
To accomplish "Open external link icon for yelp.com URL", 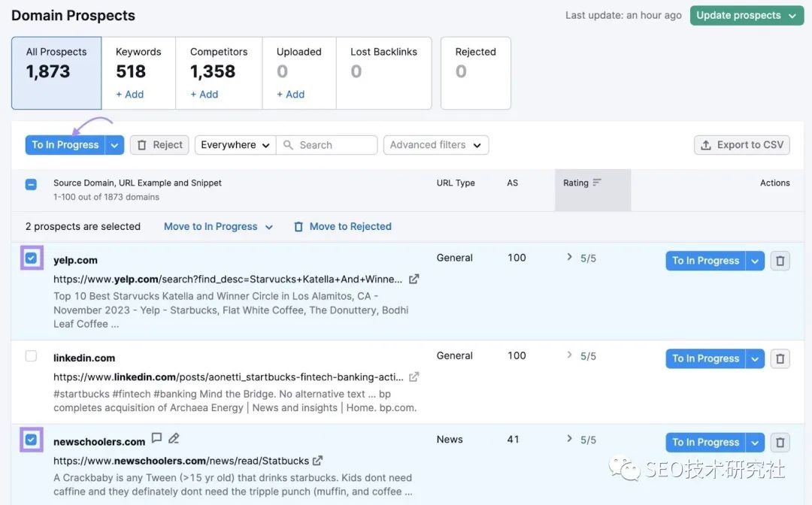I will 414,280.
